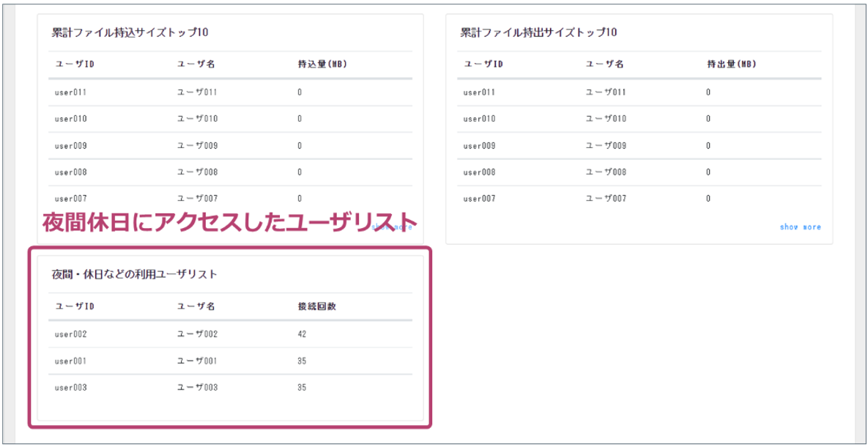Select ユーザ008 in 持込サイズ table
This screenshot has width=868, height=445.
pos(197,172)
